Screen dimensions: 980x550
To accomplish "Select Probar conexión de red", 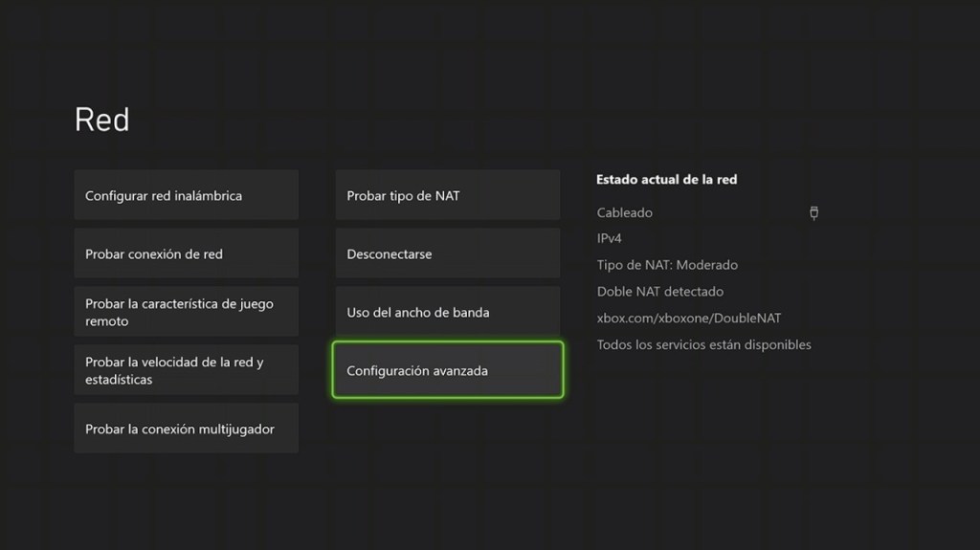I will coord(187,254).
